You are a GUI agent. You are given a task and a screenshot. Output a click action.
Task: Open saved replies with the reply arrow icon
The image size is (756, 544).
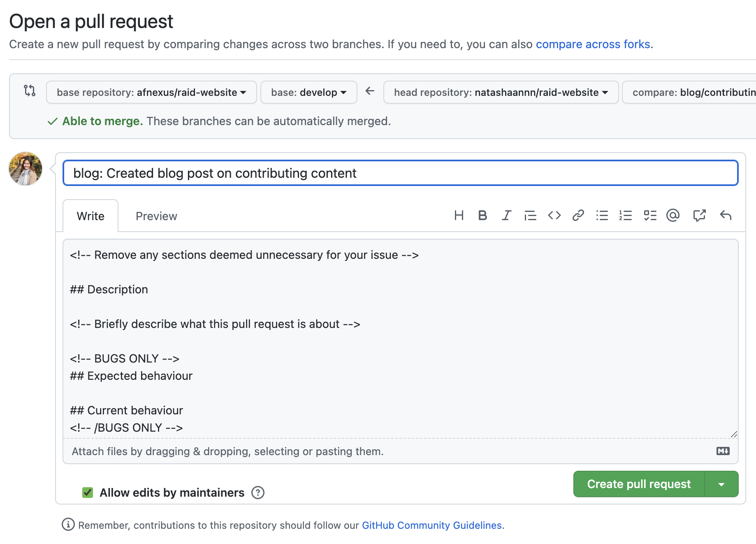(x=726, y=215)
